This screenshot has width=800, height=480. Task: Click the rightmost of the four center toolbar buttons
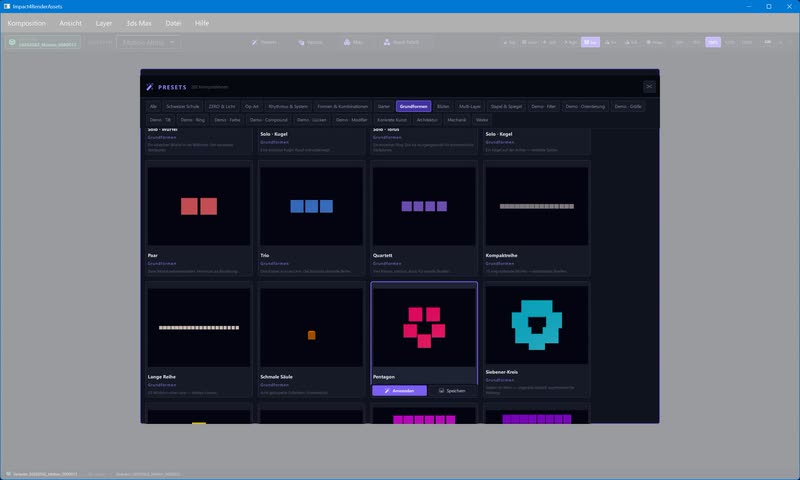pos(402,42)
